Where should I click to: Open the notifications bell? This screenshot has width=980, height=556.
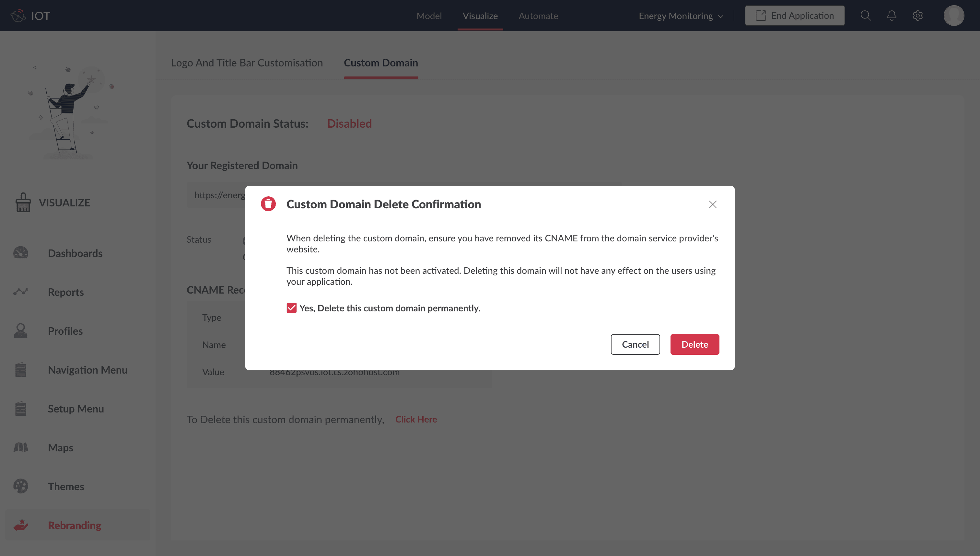[x=892, y=16]
